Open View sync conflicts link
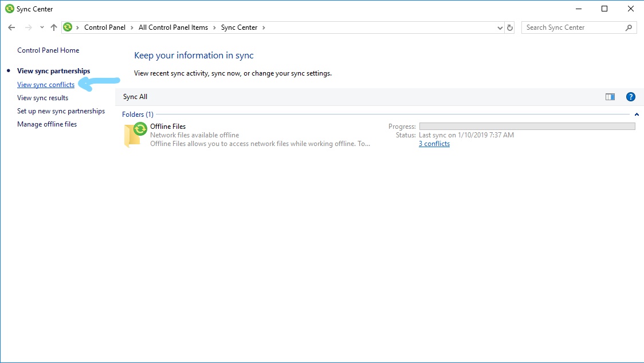 pos(46,85)
